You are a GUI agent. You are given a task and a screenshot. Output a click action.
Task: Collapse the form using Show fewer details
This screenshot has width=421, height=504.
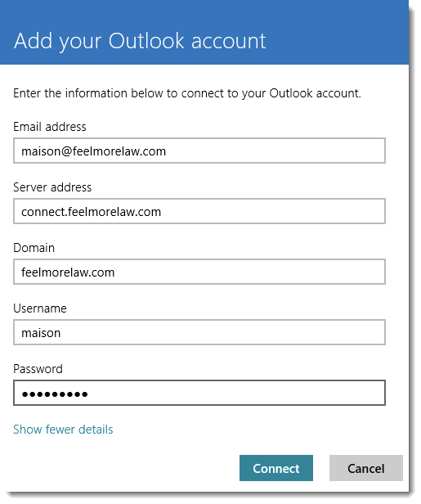(x=63, y=430)
